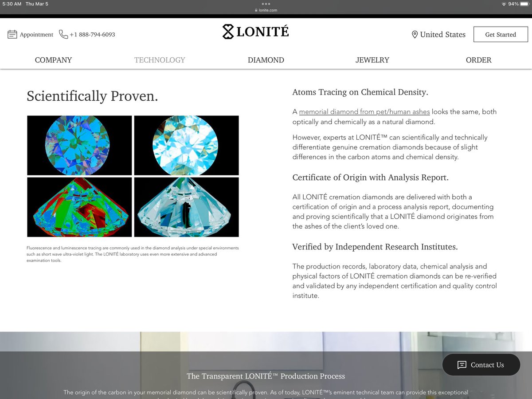Screen dimensions: 532x399
Task: Tap the three-dot multitasking menu
Action: [x=266, y=4]
